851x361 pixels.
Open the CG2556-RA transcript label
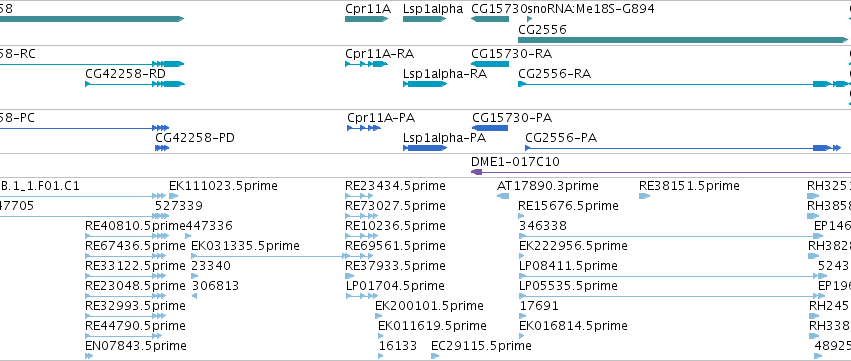tap(555, 73)
